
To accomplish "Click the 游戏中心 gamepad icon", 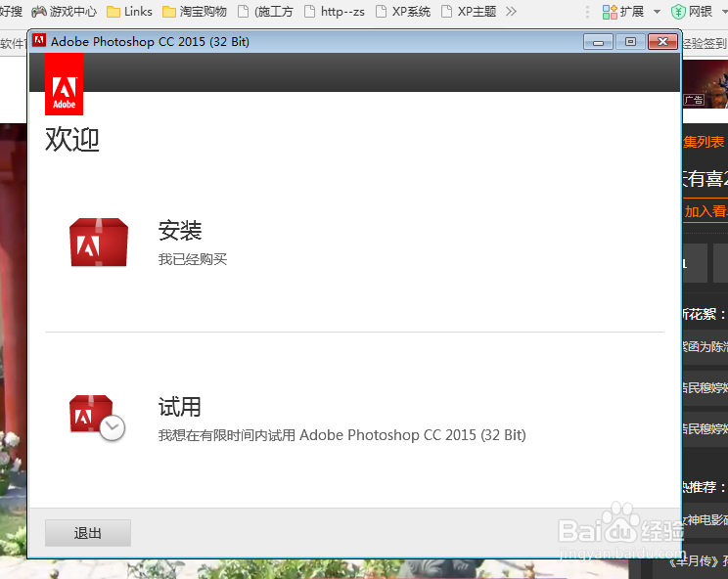I will click(39, 12).
